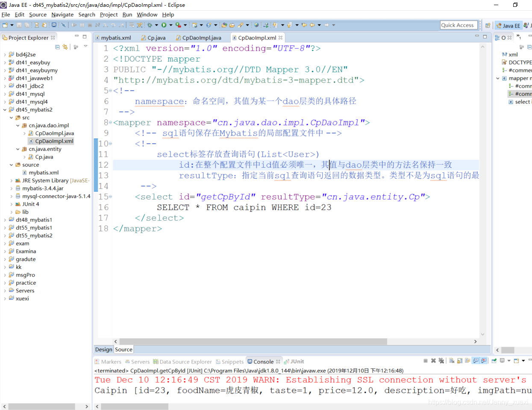Open the Debug button dropdown arrow
532x410 pixels.
click(x=156, y=25)
